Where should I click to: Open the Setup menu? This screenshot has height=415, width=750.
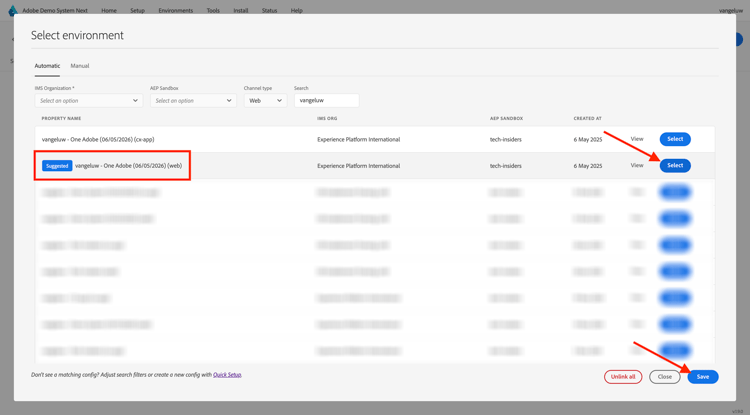point(137,11)
